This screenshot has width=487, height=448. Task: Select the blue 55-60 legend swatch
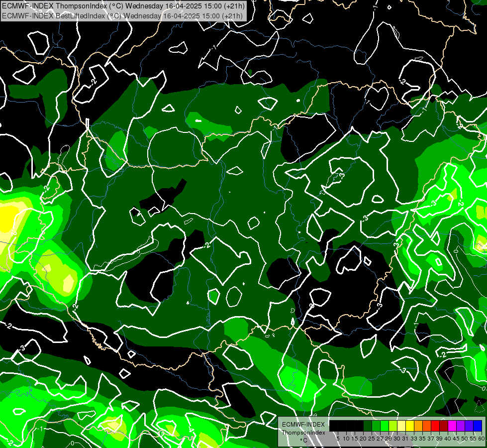coord(478,426)
